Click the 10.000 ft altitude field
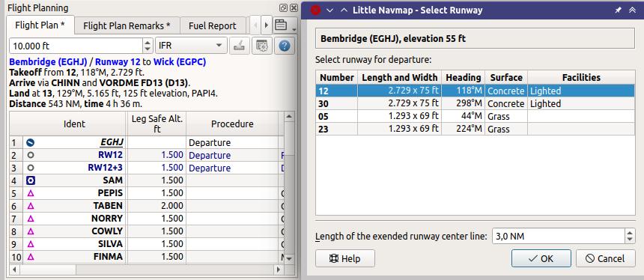Image resolution: width=644 pixels, height=280 pixels. tap(76, 46)
